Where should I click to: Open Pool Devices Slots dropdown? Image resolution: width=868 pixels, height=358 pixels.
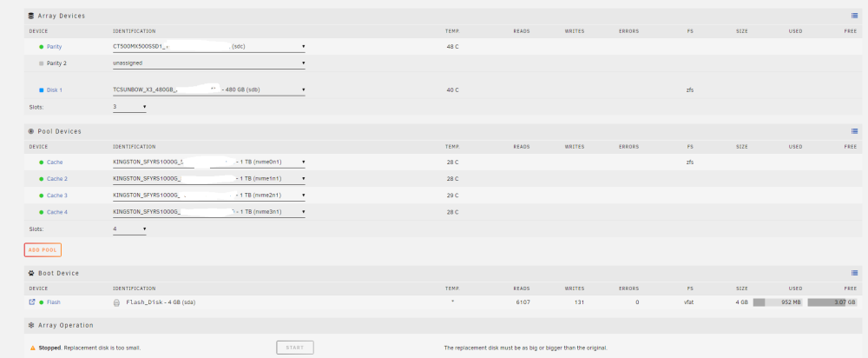tap(129, 229)
